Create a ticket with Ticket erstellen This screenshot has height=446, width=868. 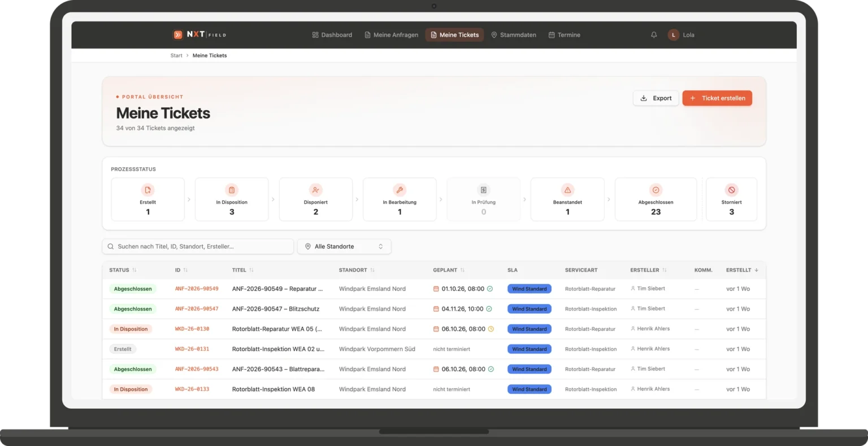point(717,98)
